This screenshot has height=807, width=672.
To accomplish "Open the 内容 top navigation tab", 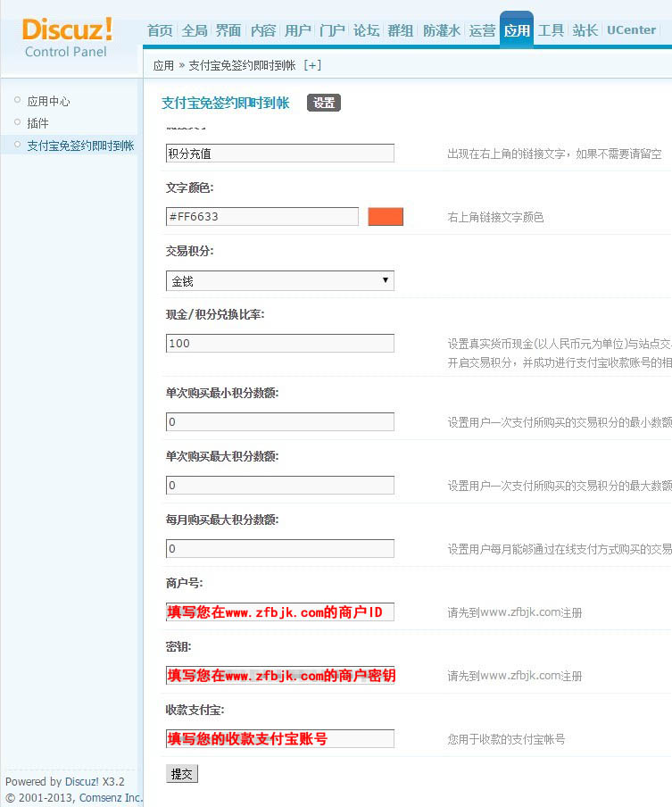I will (263, 30).
